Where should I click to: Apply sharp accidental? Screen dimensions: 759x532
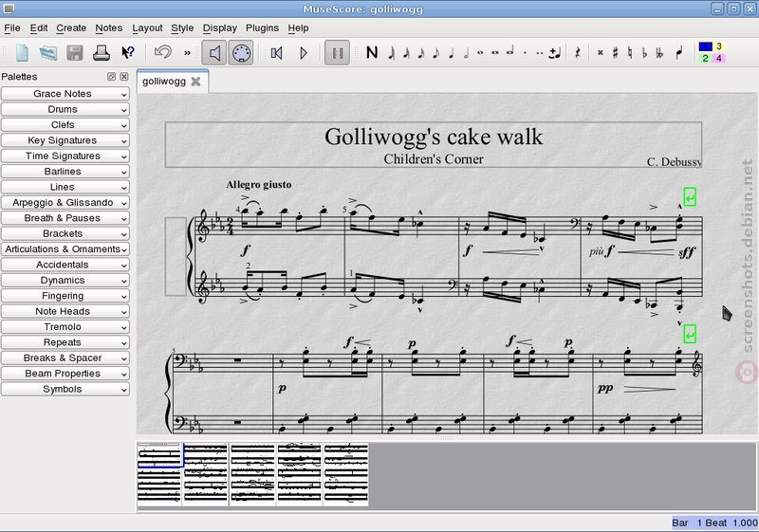point(615,52)
